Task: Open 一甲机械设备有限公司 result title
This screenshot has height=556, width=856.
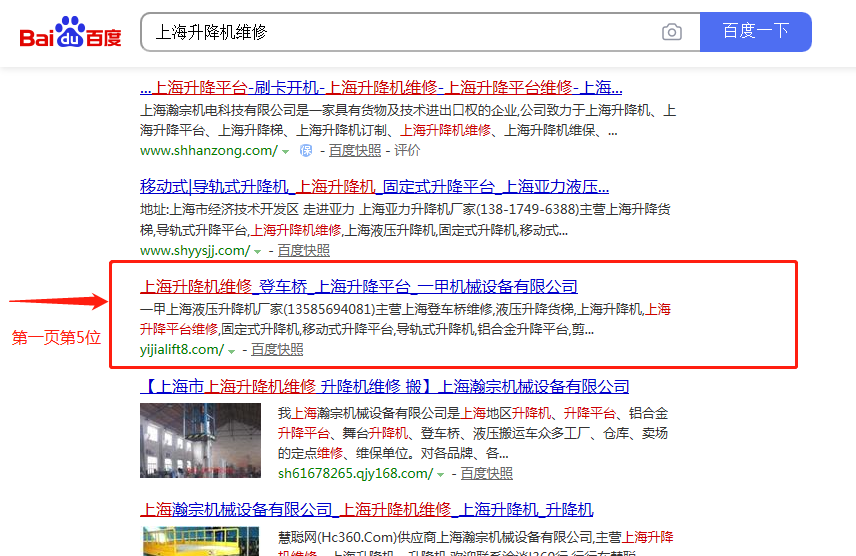Action: tap(358, 287)
